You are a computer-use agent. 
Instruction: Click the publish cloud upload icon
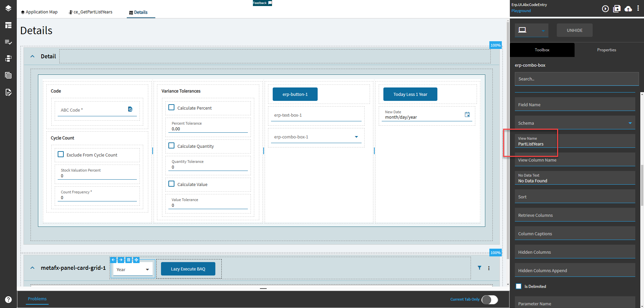628,9
